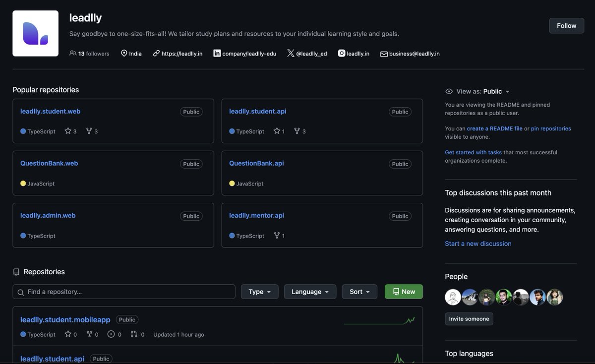Viewport: 595px width, 364px height.
Task: Click the fourth member avatar under People
Action: (504, 297)
